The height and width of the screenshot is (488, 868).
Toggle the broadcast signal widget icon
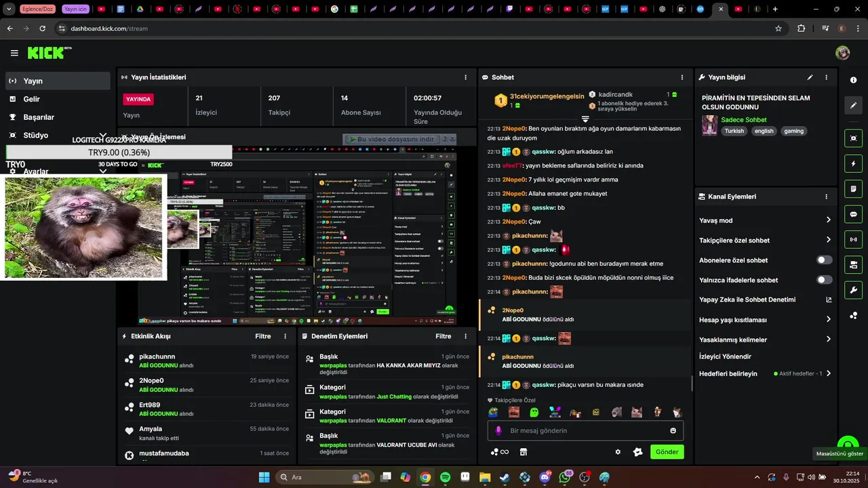tap(853, 239)
